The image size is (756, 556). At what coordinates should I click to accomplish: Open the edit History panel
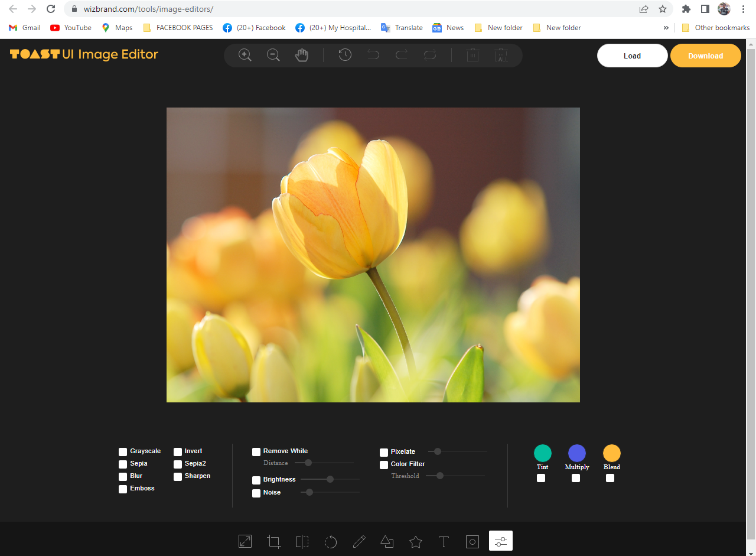344,54
